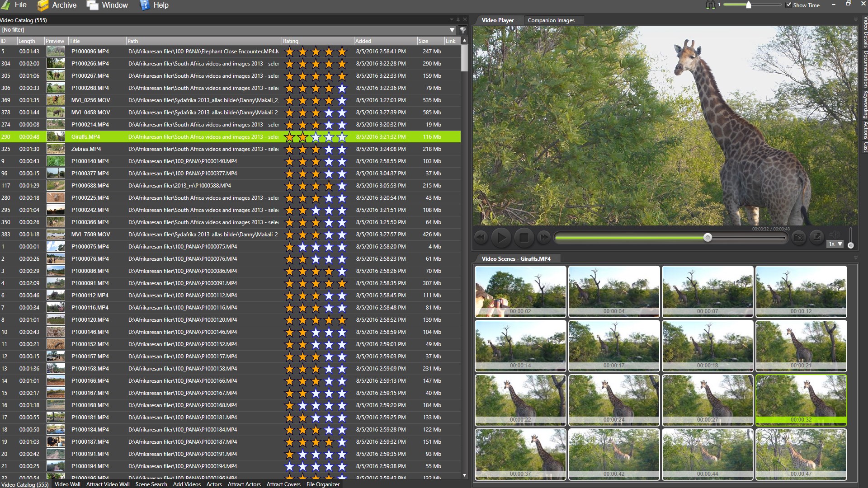The height and width of the screenshot is (488, 868).
Task: Open the No filter dropdown
Action: click(x=452, y=30)
